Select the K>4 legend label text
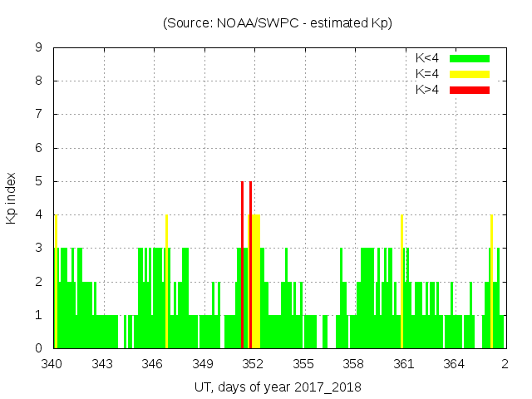Image resolution: width=532 pixels, height=399 pixels. (x=427, y=89)
